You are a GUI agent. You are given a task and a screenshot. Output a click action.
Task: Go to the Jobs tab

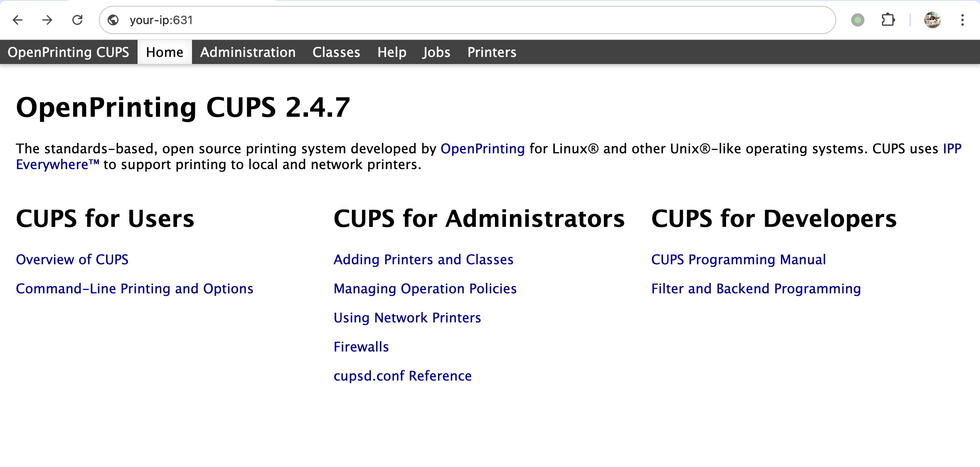436,52
